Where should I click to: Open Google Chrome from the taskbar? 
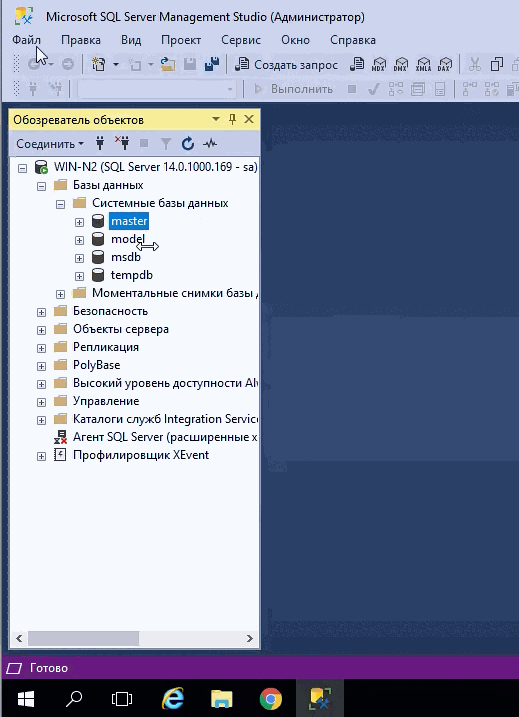click(x=271, y=698)
